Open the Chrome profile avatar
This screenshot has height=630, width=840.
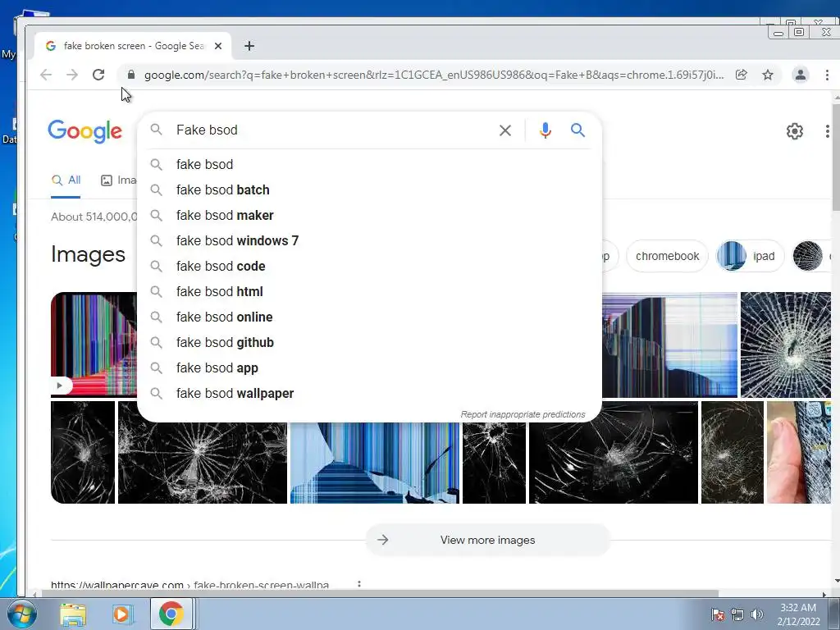pyautogui.click(x=800, y=75)
